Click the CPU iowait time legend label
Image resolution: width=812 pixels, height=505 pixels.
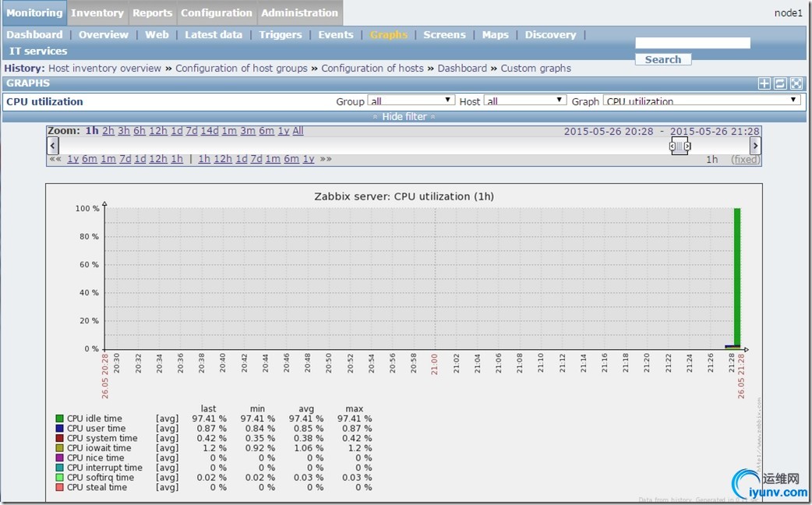pos(99,448)
